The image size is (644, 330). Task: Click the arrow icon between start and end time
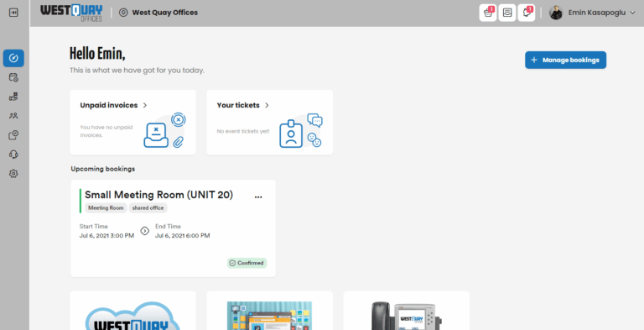[144, 231]
